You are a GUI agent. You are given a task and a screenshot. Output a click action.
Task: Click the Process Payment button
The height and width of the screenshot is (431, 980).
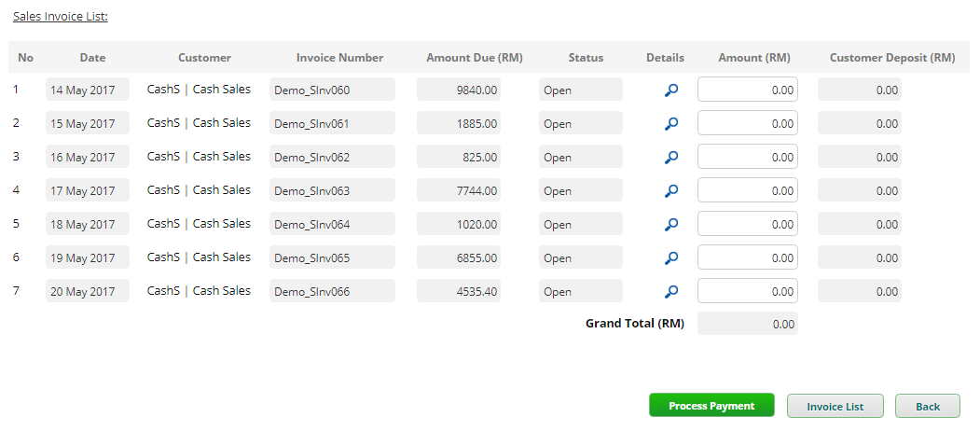[x=711, y=406]
